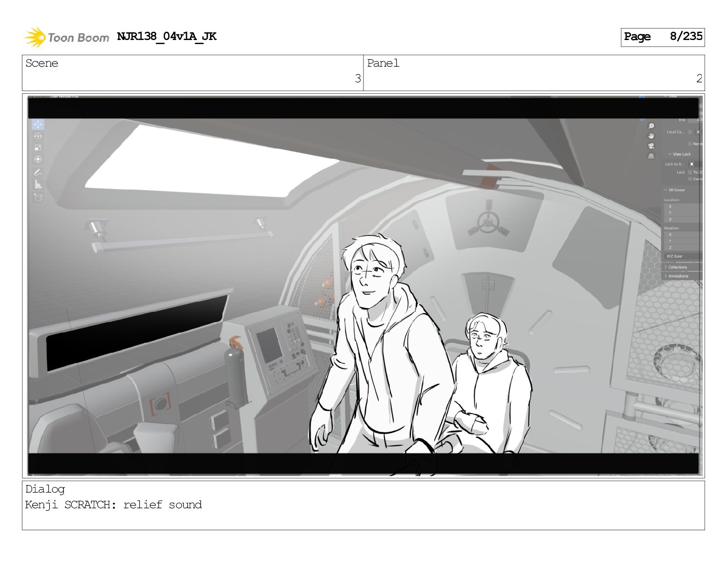Screen dimensions: 728x563
Task: Click the Lock to Object field
Action: point(695,164)
